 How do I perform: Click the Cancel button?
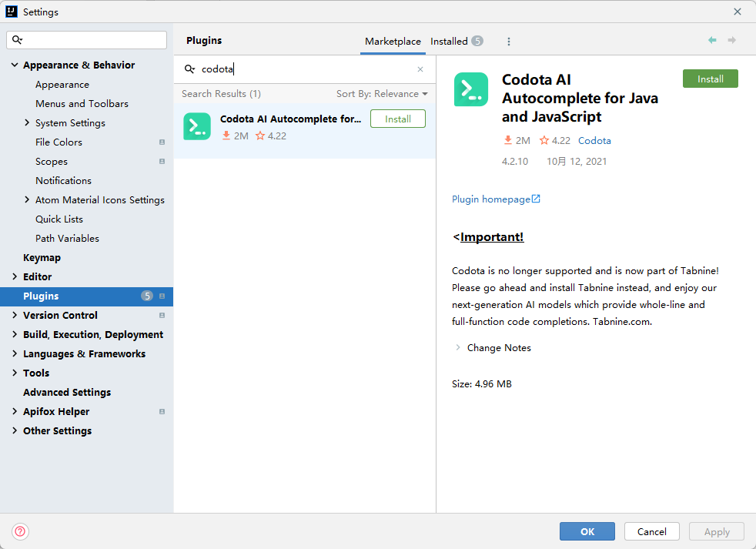coord(652,531)
